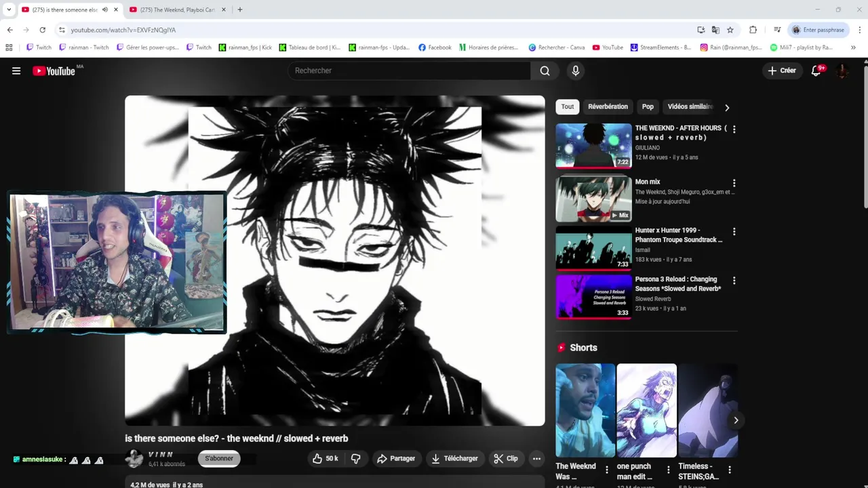This screenshot has width=868, height=488.
Task: Close the first YouTube tab
Action: click(116, 9)
